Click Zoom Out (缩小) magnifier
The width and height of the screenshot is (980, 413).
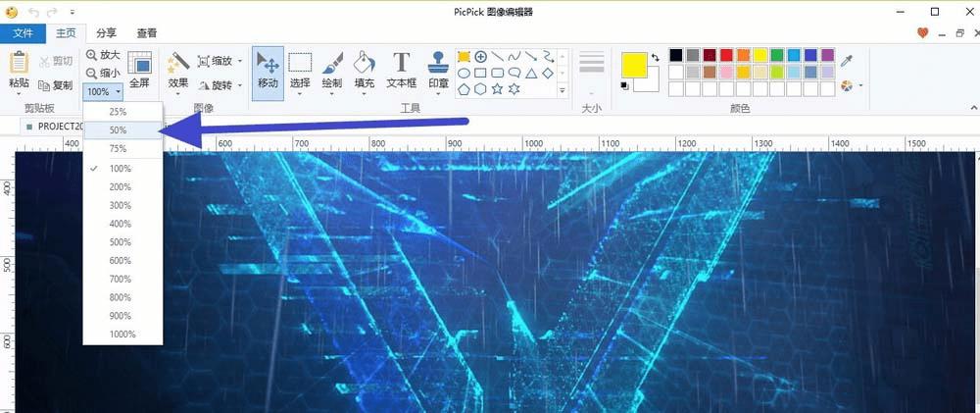pyautogui.click(x=103, y=73)
